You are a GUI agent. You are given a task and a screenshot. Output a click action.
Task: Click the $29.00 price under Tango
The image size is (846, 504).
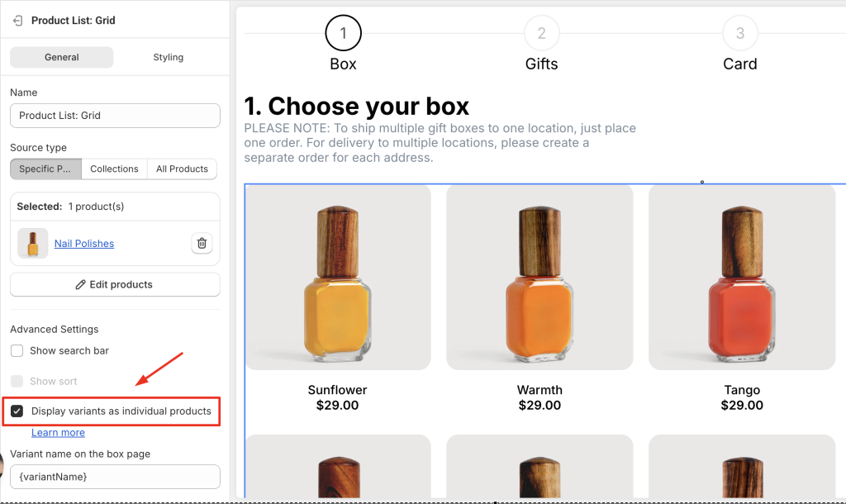coord(742,405)
